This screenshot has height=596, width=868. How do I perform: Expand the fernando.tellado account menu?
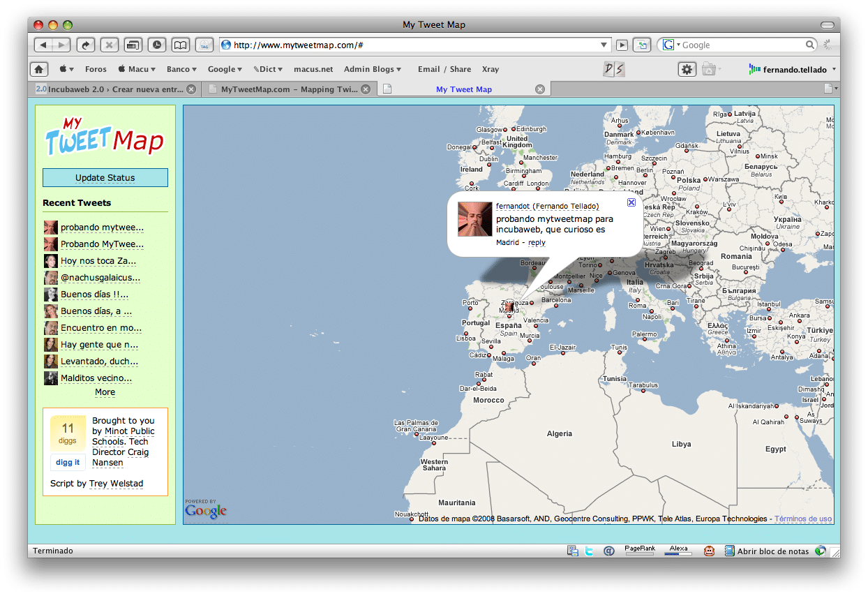(x=835, y=69)
